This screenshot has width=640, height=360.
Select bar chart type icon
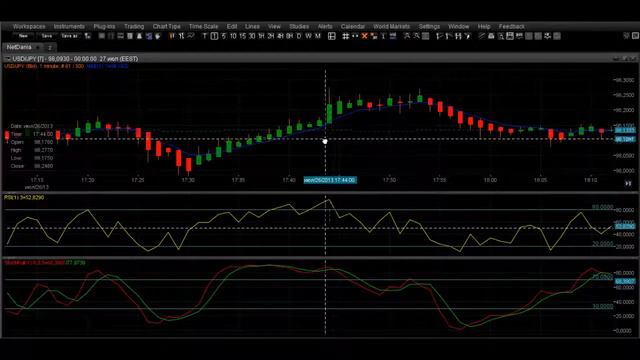click(x=181, y=36)
